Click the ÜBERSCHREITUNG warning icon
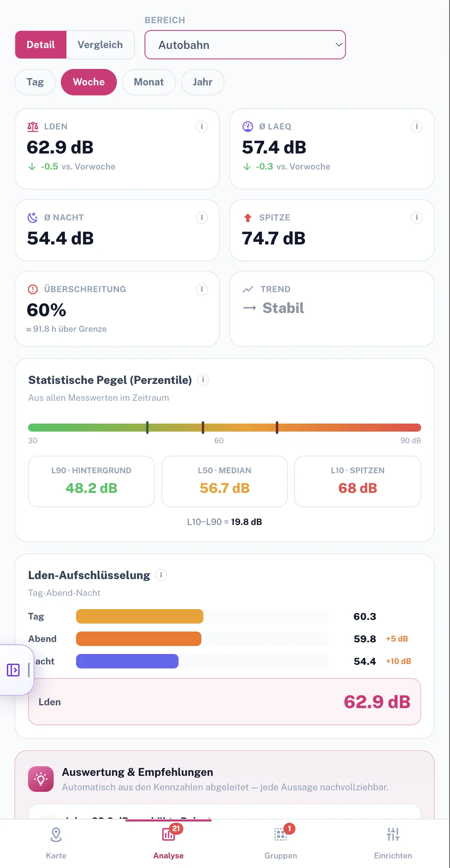 click(x=33, y=289)
